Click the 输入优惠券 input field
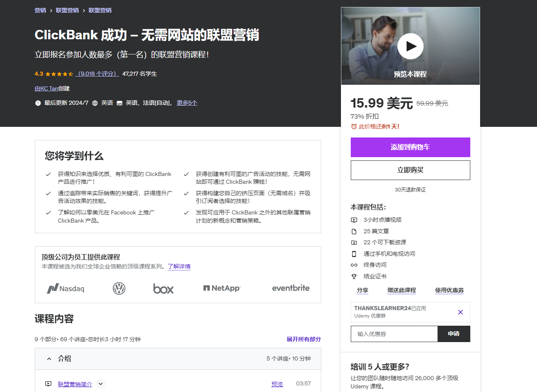 click(x=394, y=334)
